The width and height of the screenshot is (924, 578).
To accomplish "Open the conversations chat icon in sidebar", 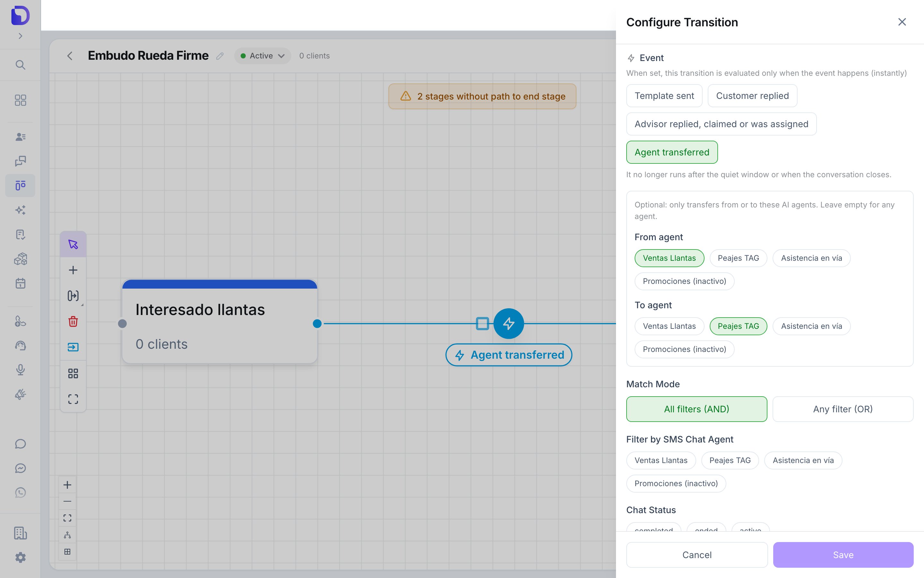I will pos(20,161).
